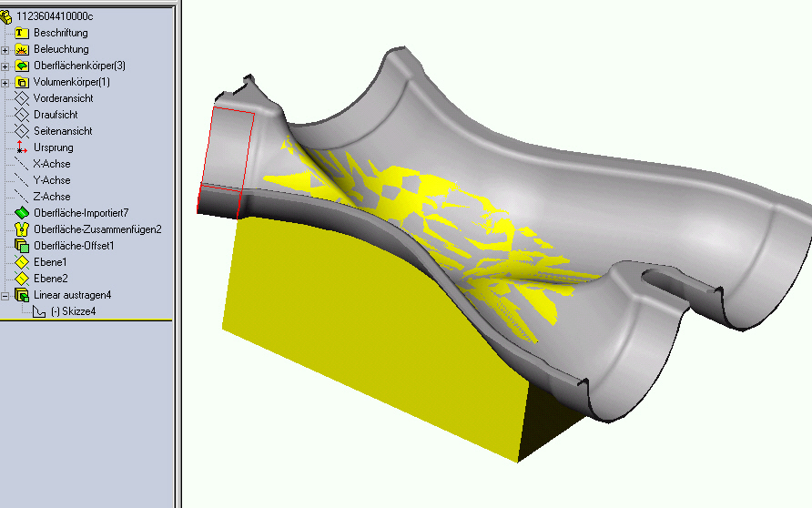Click the Linear austragen4 extrude icon
Viewport: 812px width, 508px height.
[x=21, y=295]
